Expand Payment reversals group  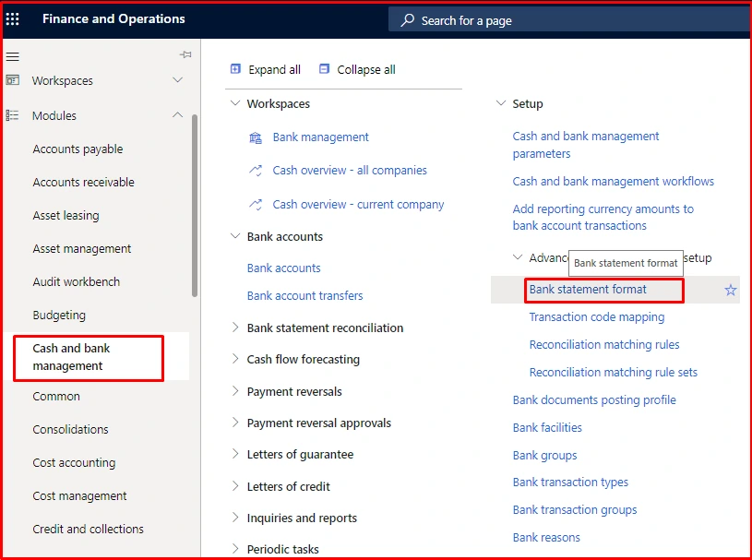(x=235, y=391)
